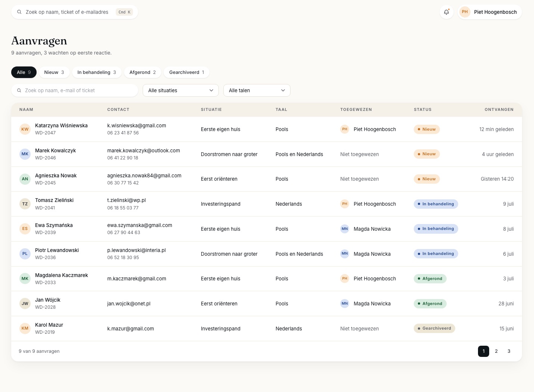534x392 pixels.
Task: Go to page 1 of the table
Action: pos(484,351)
